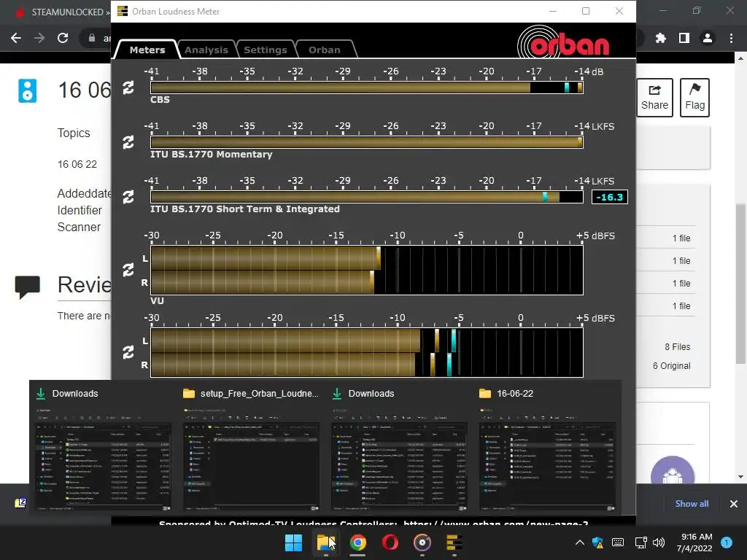
Task: Open the notification badge icon
Action: (727, 542)
